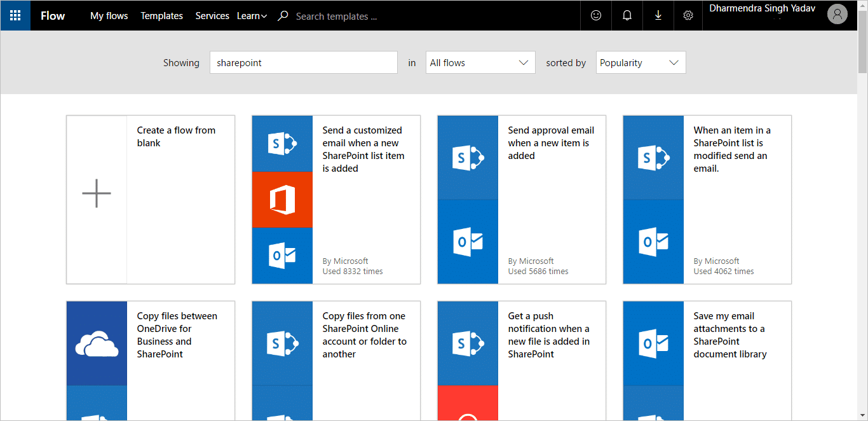The image size is (868, 421).
Task: Click the search magnifier icon
Action: (x=283, y=15)
